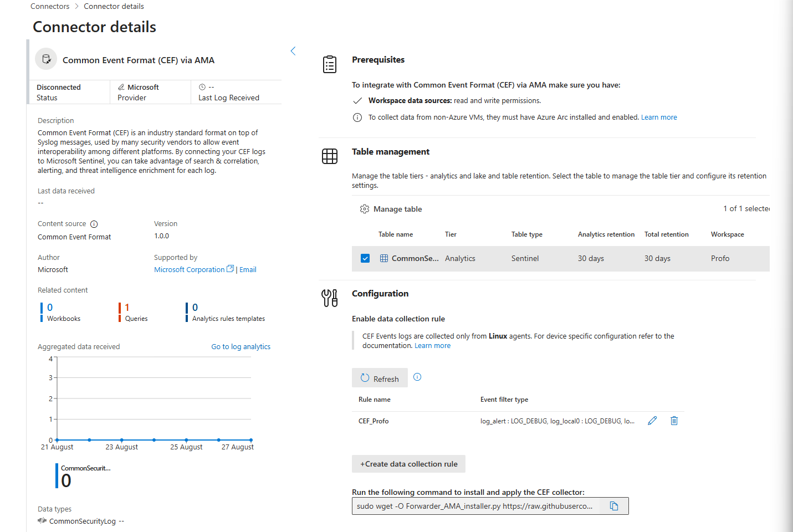
Task: Open Learn more about Azure Arc
Action: click(x=659, y=117)
